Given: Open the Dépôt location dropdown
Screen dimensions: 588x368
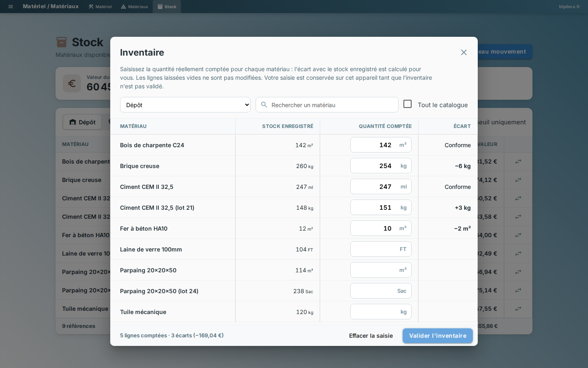Looking at the screenshot, I should pos(185,105).
